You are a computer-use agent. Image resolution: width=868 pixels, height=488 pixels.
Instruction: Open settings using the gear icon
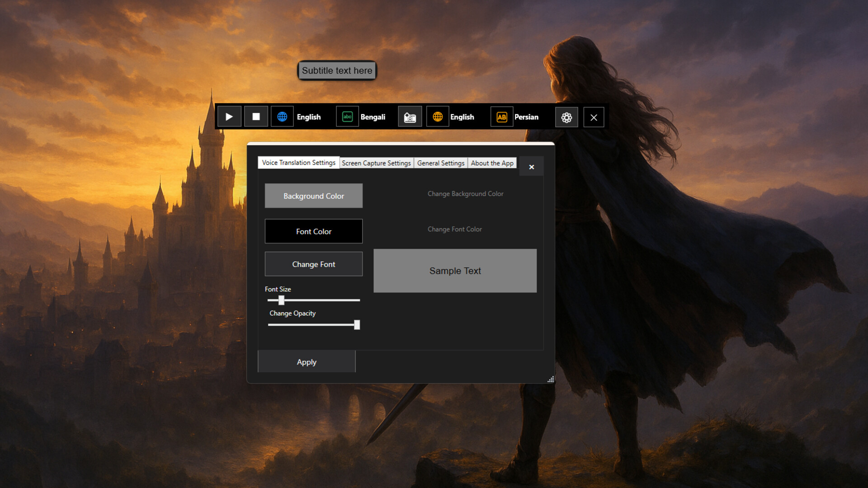(566, 117)
